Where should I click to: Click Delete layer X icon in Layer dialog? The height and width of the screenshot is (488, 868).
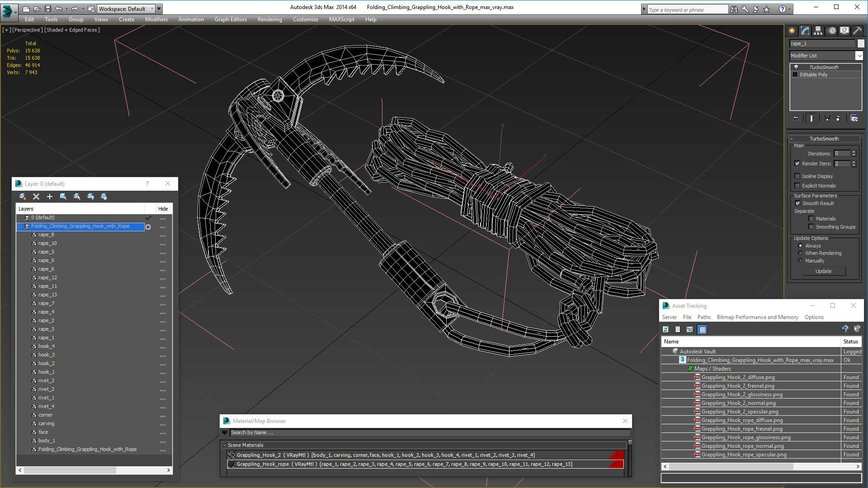click(36, 197)
